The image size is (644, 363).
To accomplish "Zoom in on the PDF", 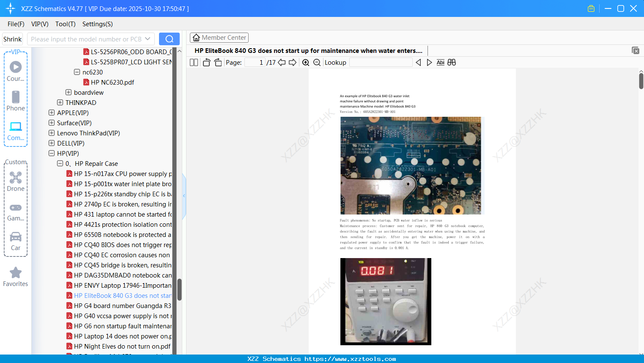I will 306,63.
